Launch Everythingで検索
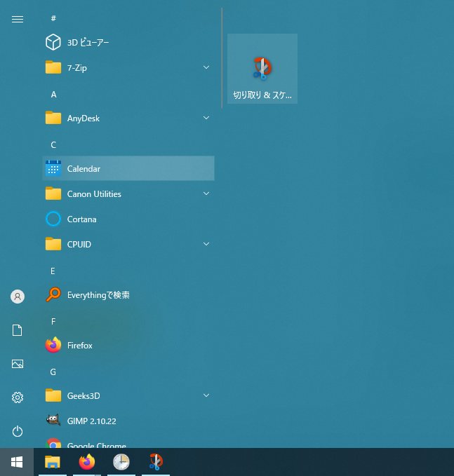Viewport: 454px width, 476px height. click(x=128, y=294)
